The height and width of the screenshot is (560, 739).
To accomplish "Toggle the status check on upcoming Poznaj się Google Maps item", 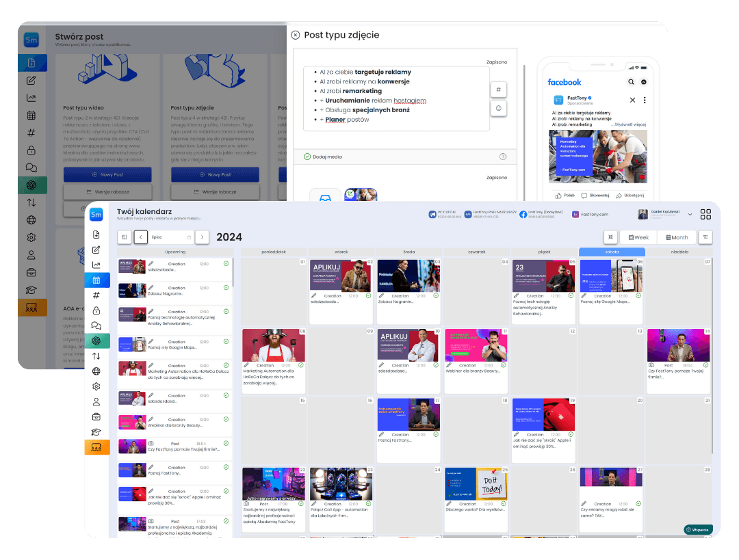I will coord(226,341).
